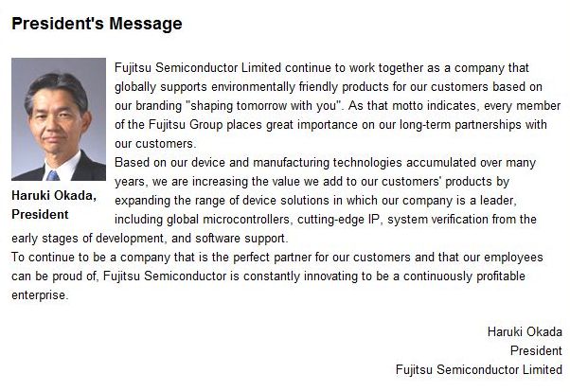This screenshot has height=392, width=570.
Task: Click the 'To continue to be a company' line
Action: tap(277, 258)
